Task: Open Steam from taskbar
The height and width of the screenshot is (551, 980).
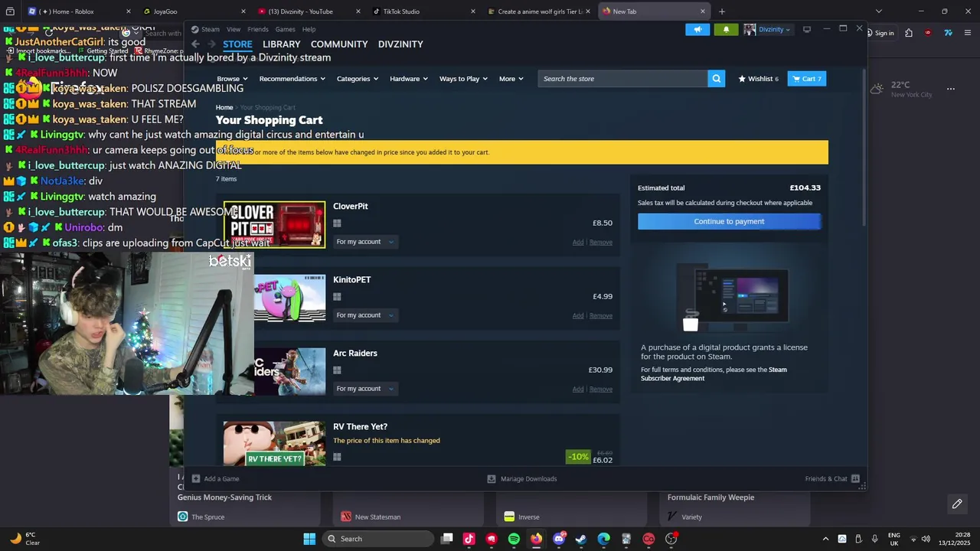Action: point(581,539)
